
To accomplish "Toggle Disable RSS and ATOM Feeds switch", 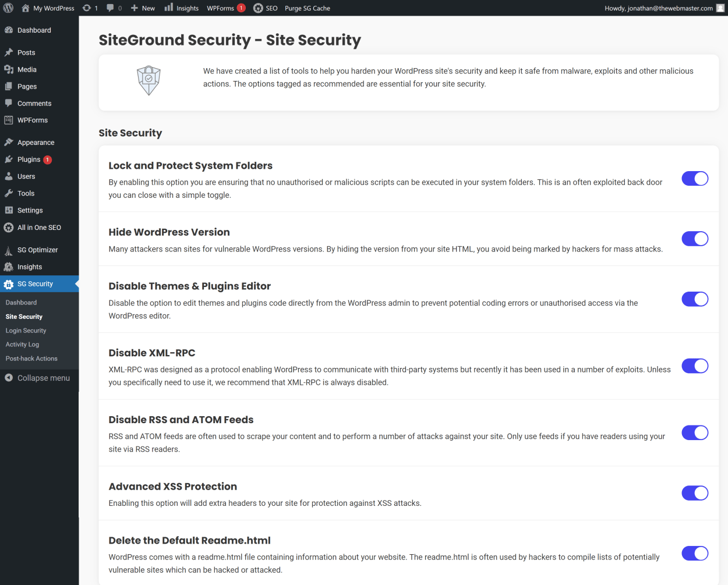I will pos(695,432).
